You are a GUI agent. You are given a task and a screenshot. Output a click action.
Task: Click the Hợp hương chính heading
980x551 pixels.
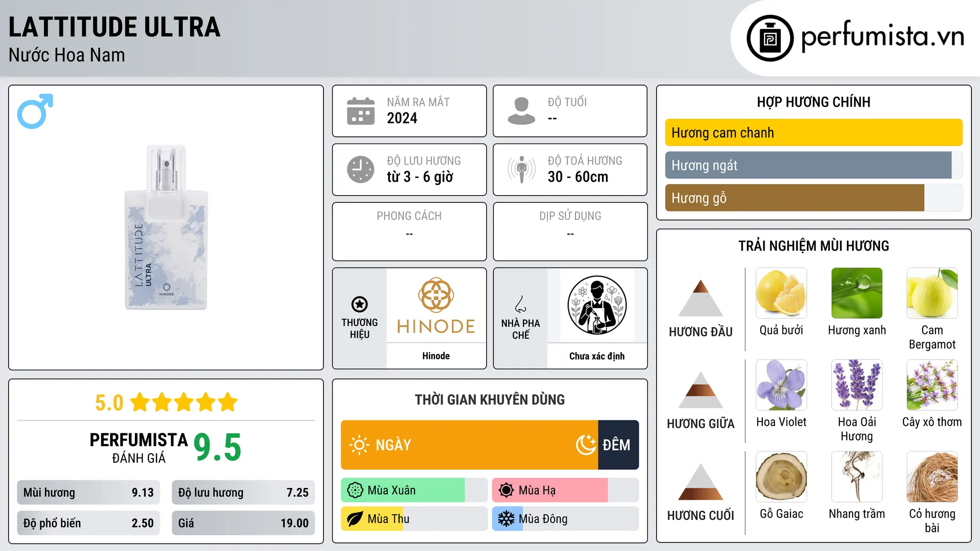(x=813, y=102)
